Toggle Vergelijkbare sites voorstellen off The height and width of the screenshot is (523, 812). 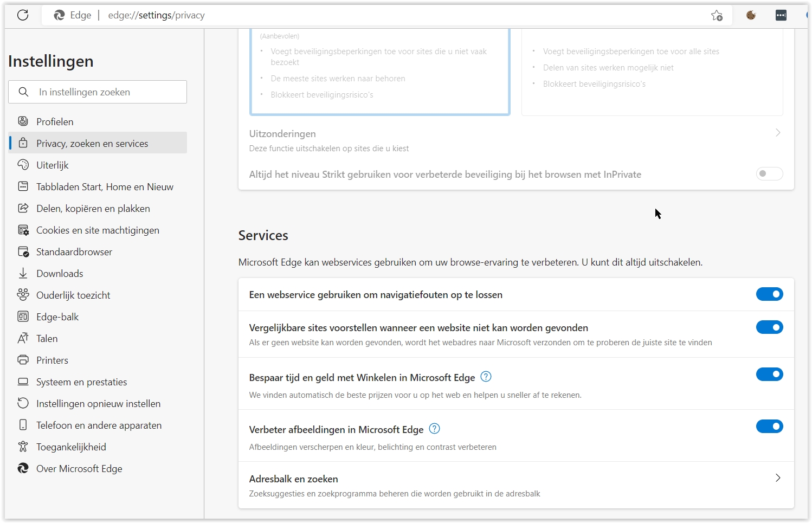click(x=769, y=327)
